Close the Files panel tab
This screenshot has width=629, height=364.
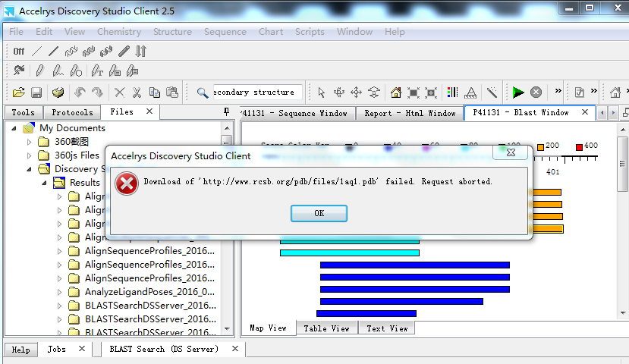pyautogui.click(x=149, y=111)
